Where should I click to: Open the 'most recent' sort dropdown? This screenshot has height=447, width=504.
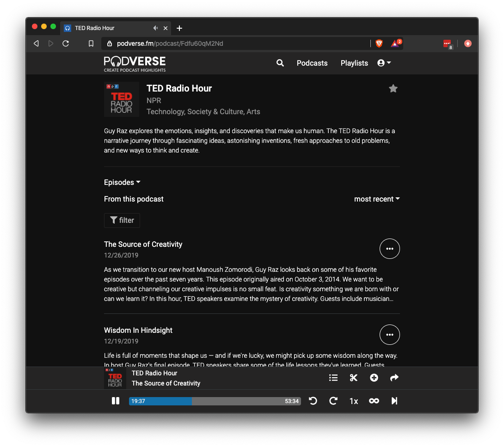[x=377, y=199]
